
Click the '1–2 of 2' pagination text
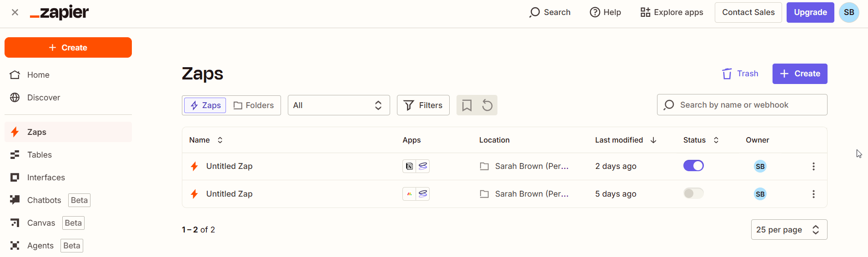[x=198, y=230]
